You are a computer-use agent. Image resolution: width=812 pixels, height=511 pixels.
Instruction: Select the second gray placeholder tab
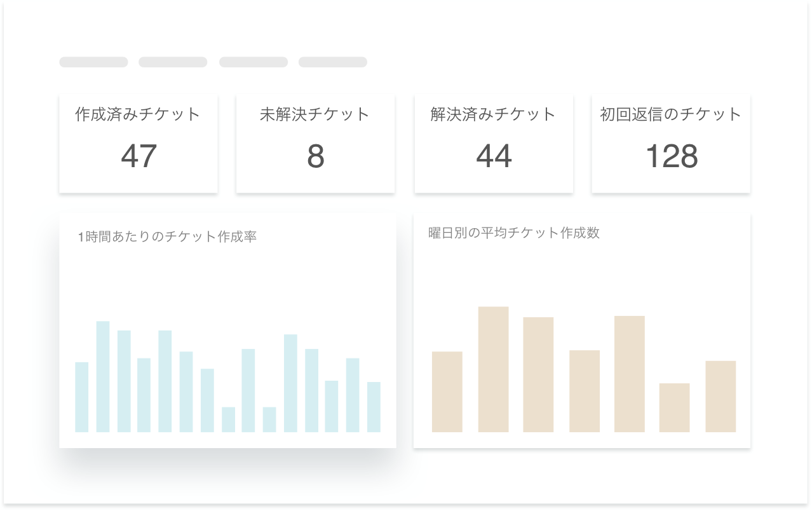(x=173, y=62)
